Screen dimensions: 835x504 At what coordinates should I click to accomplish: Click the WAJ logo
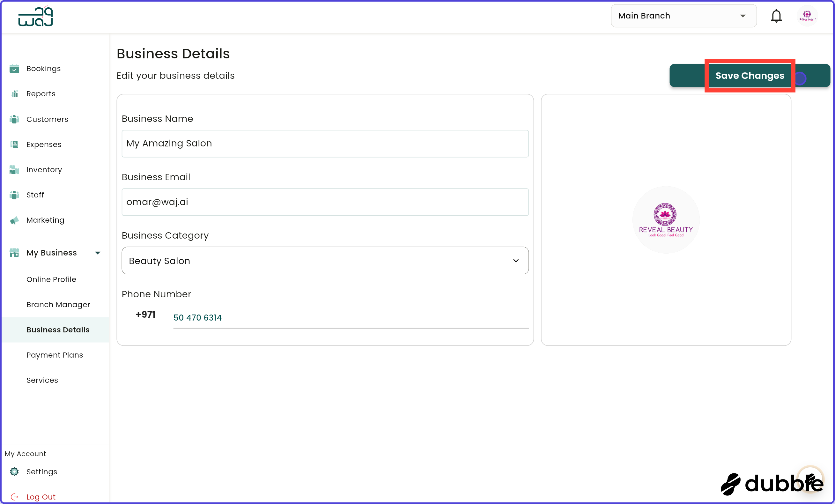[x=35, y=16]
